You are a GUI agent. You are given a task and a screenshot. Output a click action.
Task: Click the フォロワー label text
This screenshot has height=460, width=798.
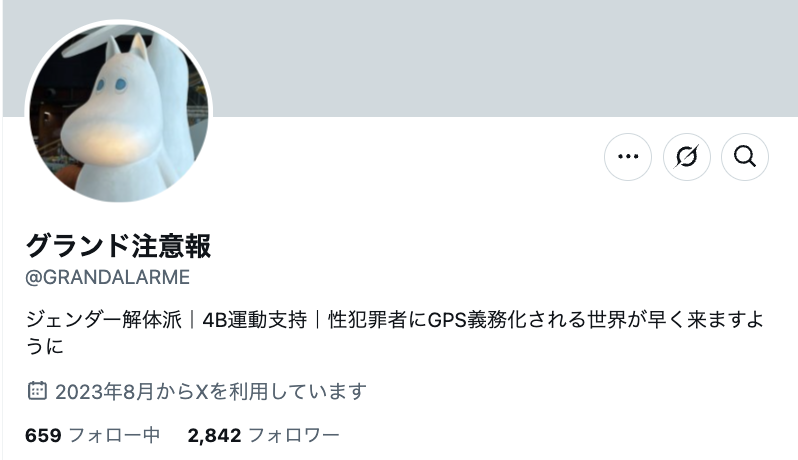click(x=294, y=436)
